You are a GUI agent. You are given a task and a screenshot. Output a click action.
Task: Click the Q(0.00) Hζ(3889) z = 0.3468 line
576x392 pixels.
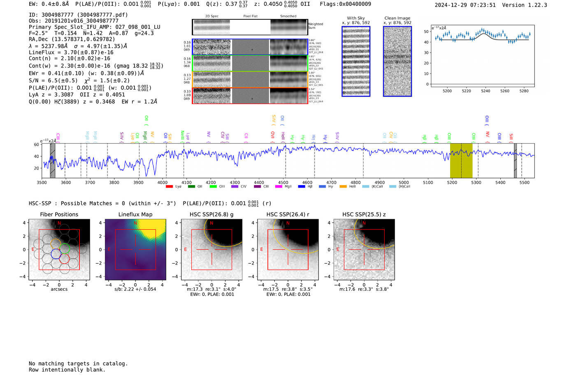93,102
